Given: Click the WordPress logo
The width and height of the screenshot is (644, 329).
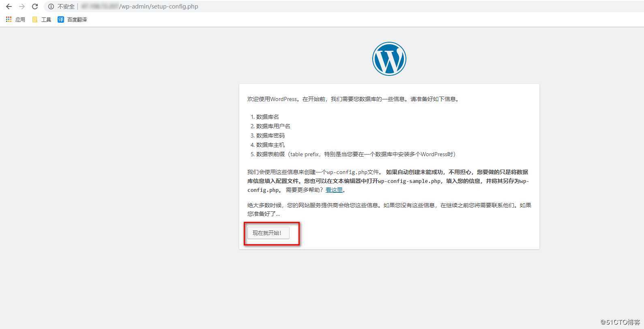Looking at the screenshot, I should coord(389,59).
